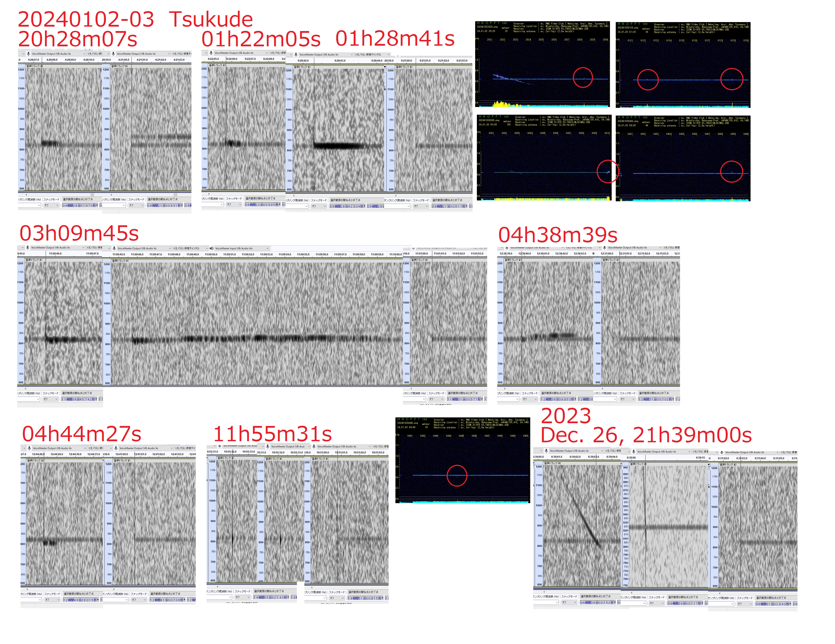Click selection start time 04時間28分07.470秒 field
The height and width of the screenshot is (644, 835).
coord(80,205)
